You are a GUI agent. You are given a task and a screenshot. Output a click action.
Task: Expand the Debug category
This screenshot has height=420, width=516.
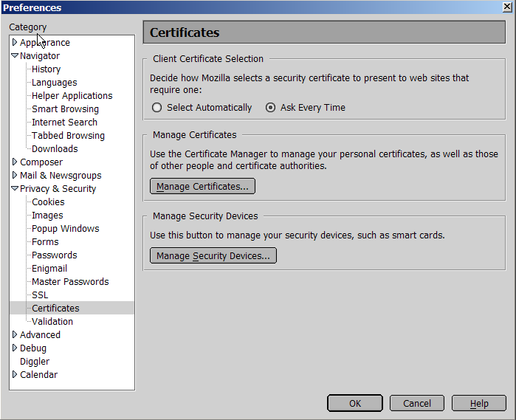pyautogui.click(x=15, y=348)
